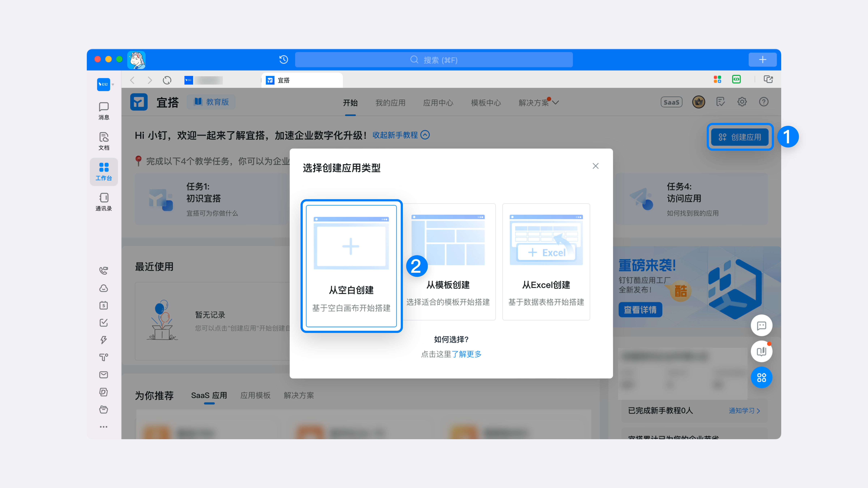
Task: Open the help question mark icon
Action: pyautogui.click(x=764, y=102)
